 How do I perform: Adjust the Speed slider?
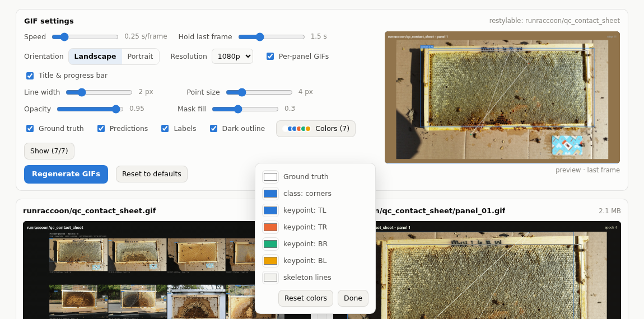[85, 37]
